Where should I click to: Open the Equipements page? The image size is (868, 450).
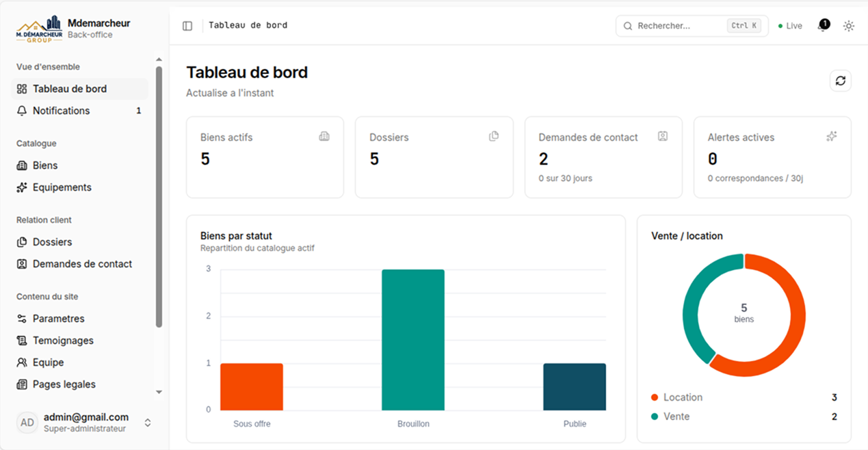click(x=79, y=187)
